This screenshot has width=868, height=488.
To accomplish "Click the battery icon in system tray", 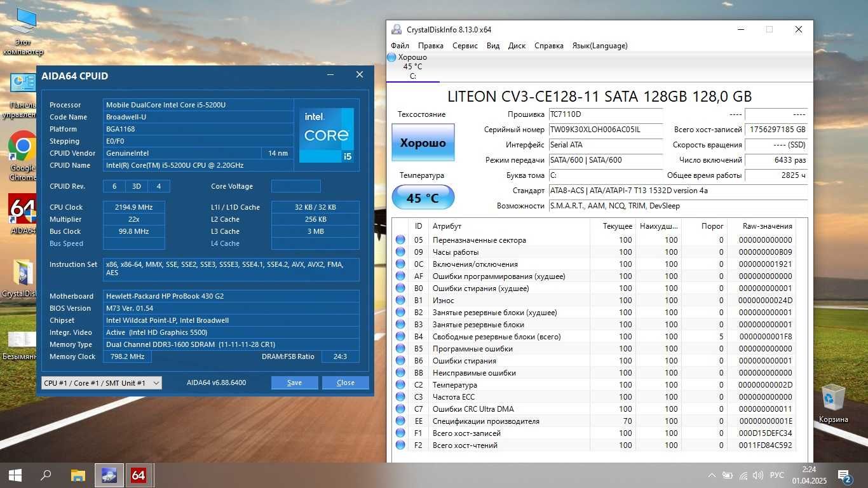I will 728,475.
